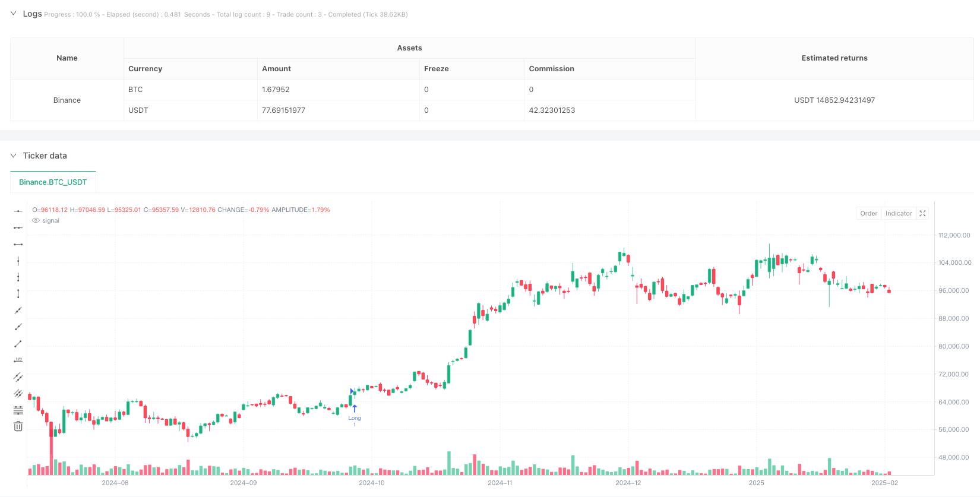Open the Binance.BTC_USDT tab
The height and width of the screenshot is (497, 980).
tap(53, 182)
